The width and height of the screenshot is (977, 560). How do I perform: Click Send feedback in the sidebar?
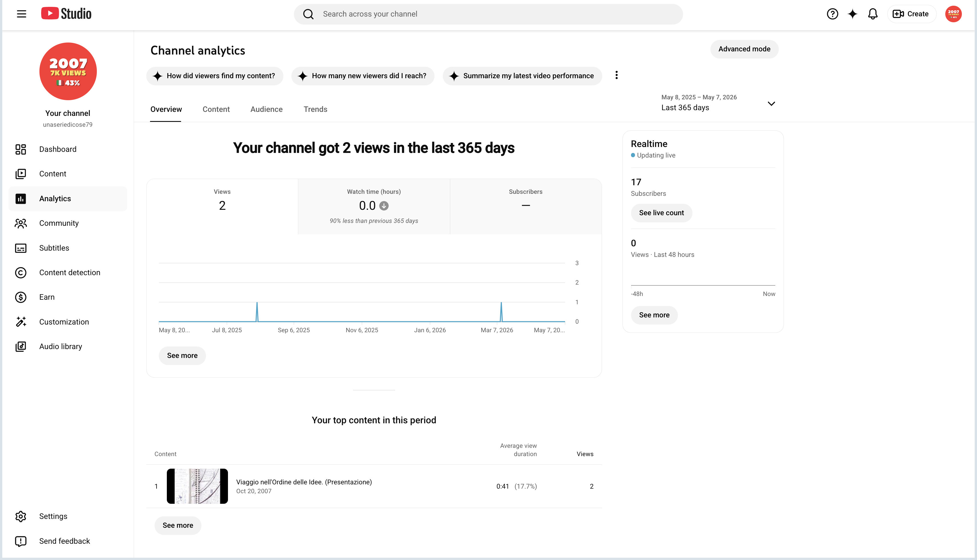point(68,541)
